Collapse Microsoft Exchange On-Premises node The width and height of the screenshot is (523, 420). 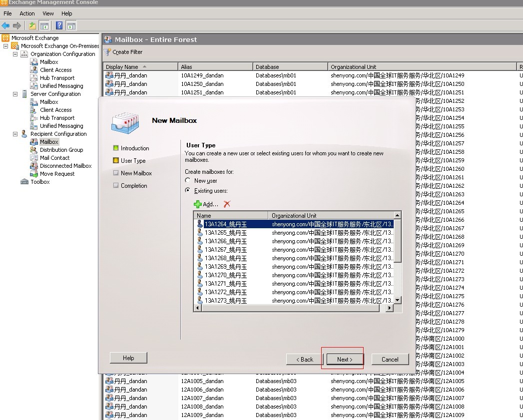tap(5, 46)
